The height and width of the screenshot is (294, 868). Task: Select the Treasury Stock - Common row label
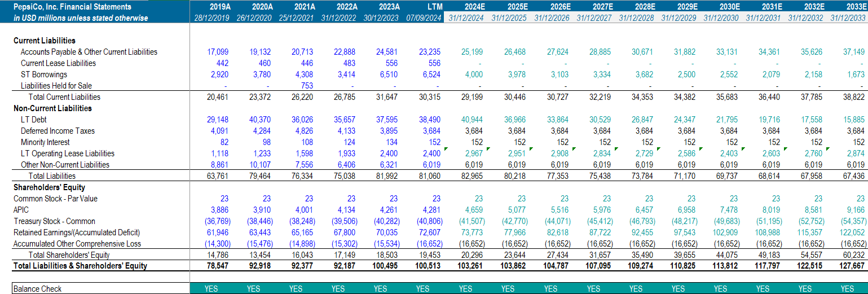tap(55, 221)
